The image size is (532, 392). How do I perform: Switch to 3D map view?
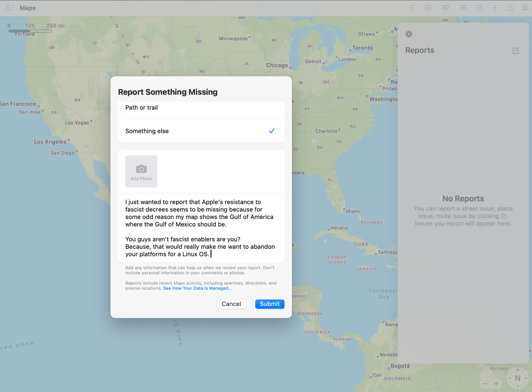pos(445,8)
